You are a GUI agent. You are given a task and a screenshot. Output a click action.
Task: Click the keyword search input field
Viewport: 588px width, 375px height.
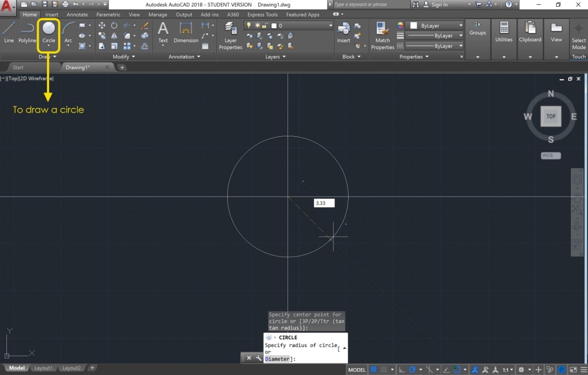pyautogui.click(x=371, y=4)
